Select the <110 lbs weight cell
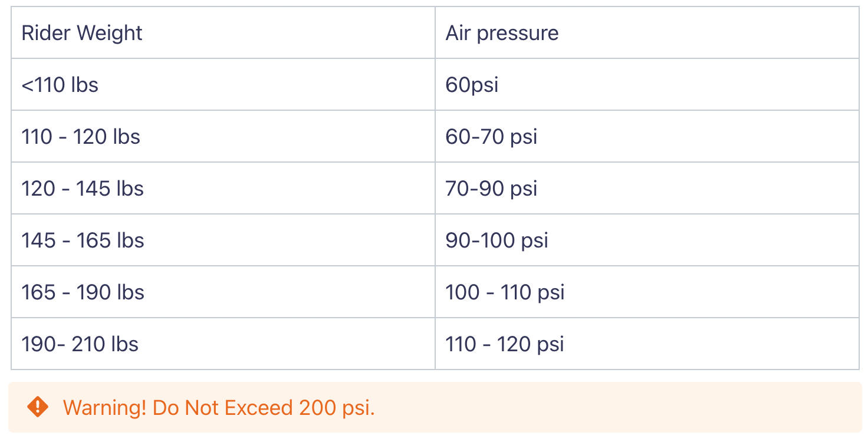This screenshot has width=868, height=442. [x=60, y=85]
